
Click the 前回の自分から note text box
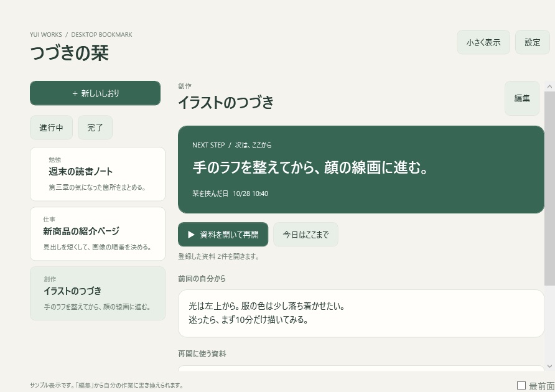pos(361,314)
